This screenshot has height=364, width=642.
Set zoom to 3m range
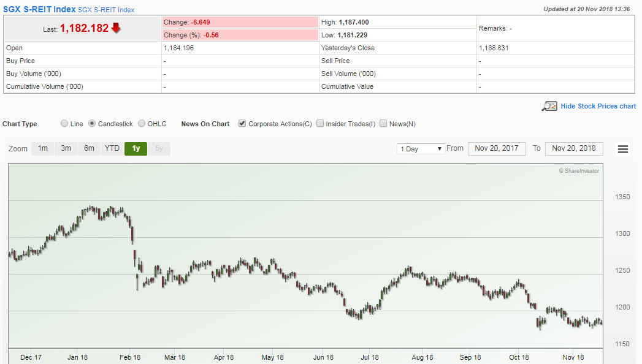point(66,148)
